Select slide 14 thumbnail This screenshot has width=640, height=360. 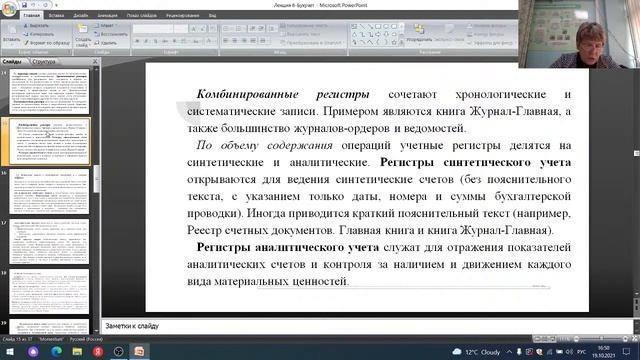(x=49, y=91)
